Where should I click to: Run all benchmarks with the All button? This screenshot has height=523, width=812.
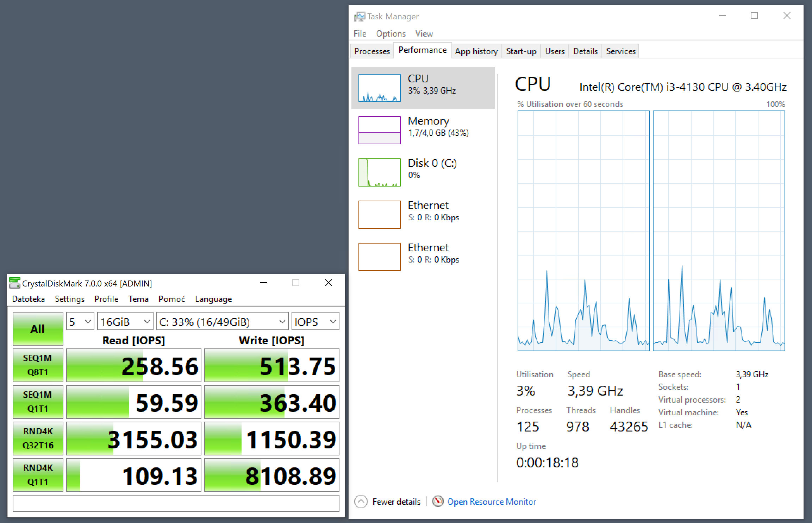click(38, 329)
